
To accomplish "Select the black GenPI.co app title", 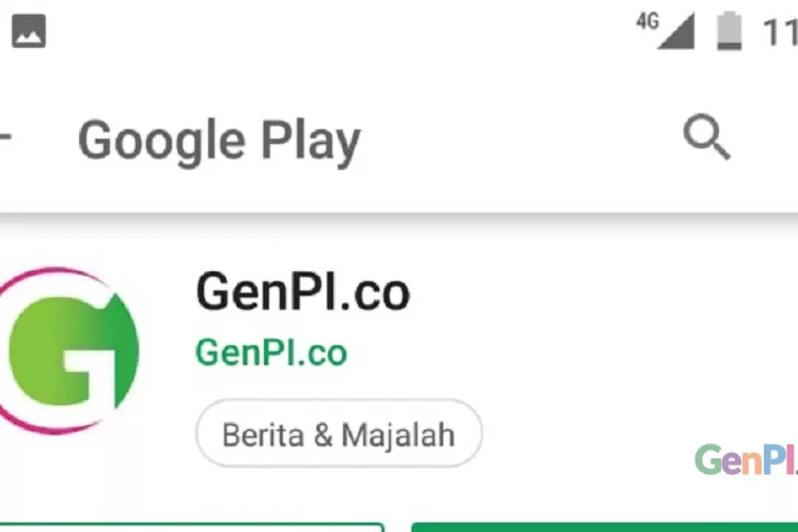I will pos(303,291).
